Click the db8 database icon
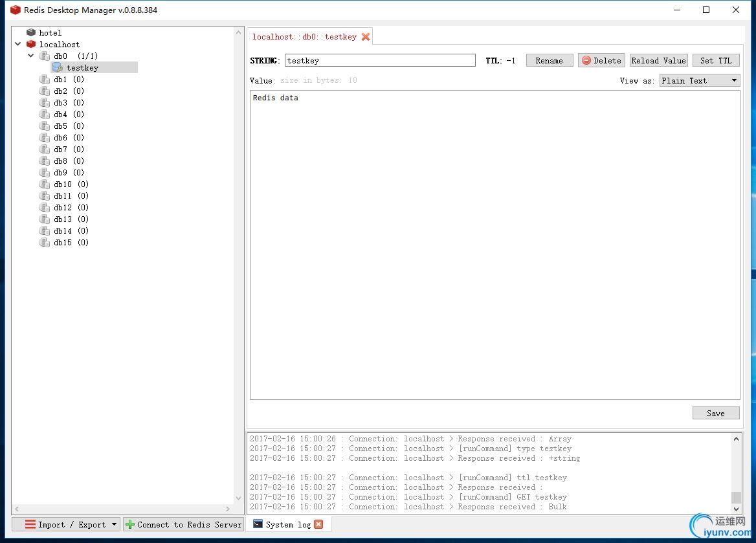 click(45, 161)
